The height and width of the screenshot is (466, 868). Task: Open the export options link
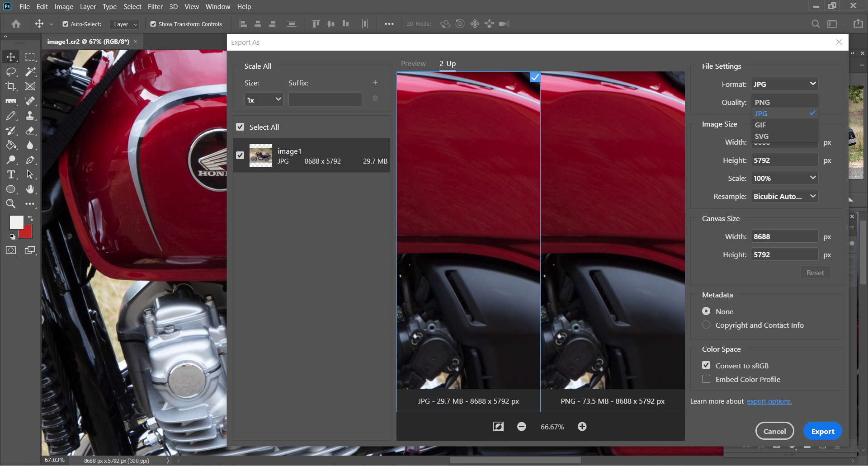tap(769, 401)
